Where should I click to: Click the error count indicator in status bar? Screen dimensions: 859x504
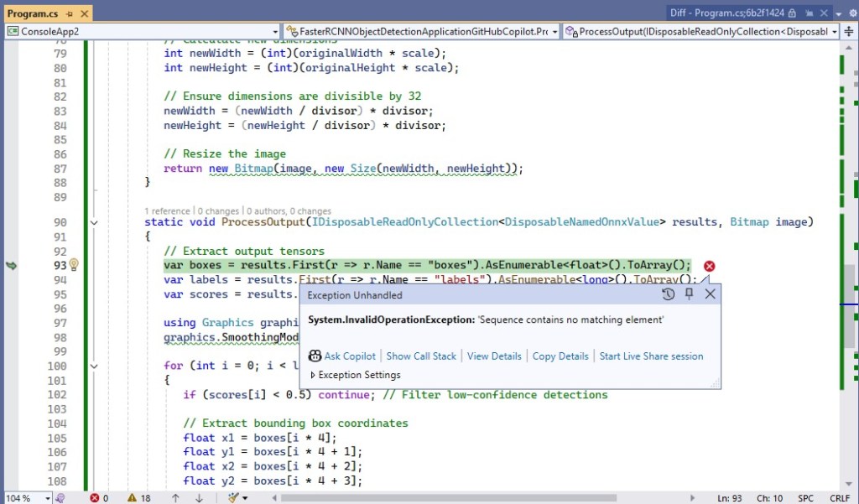click(99, 498)
